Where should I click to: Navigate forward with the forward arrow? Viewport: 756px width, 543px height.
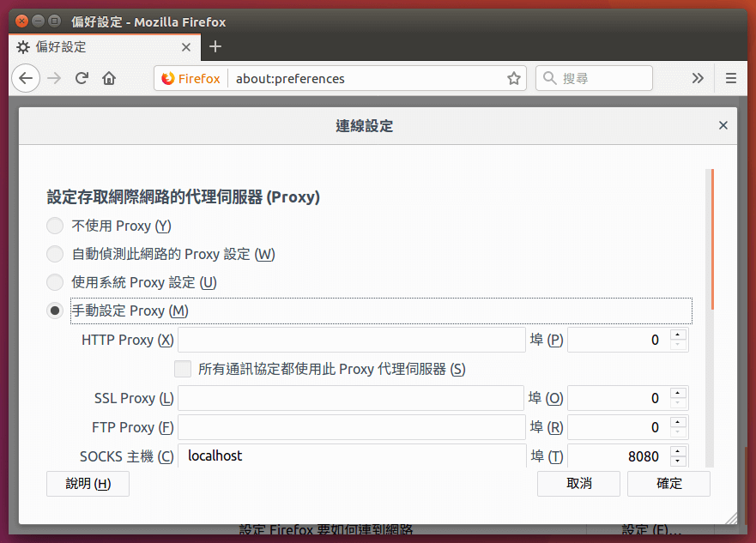point(53,78)
